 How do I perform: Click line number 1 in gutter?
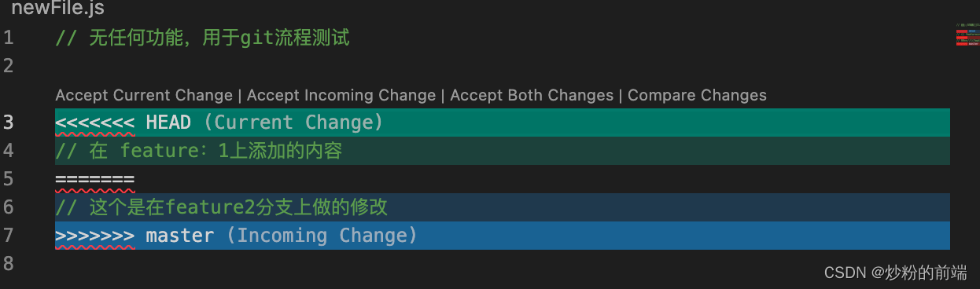click(8, 38)
